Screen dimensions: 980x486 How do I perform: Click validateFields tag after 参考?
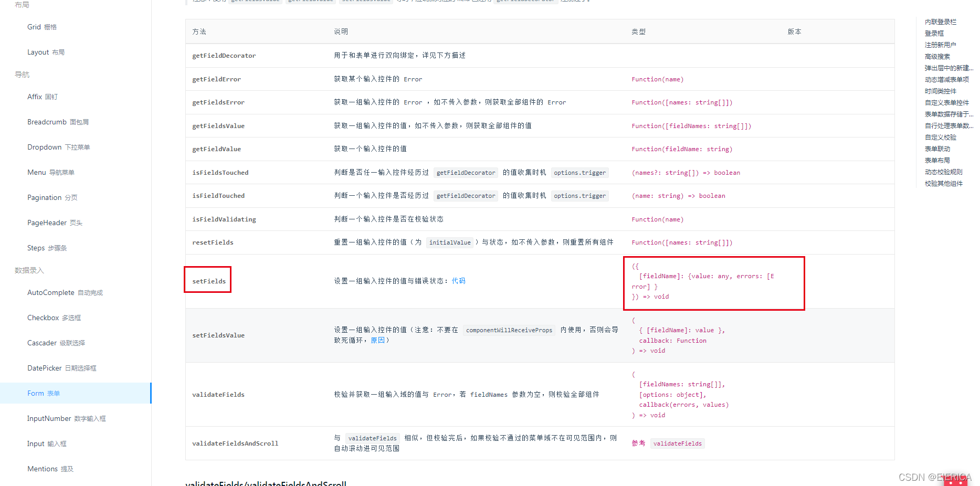click(678, 443)
